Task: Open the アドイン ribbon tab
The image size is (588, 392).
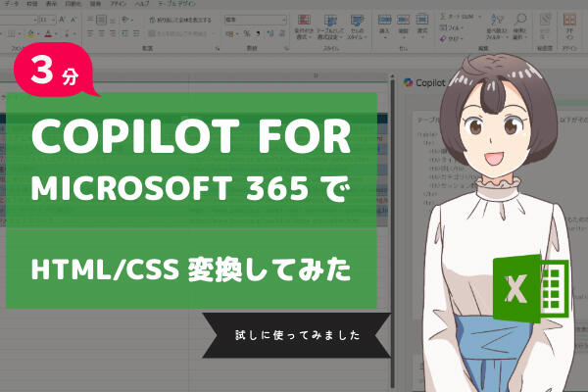Action: [x=119, y=4]
